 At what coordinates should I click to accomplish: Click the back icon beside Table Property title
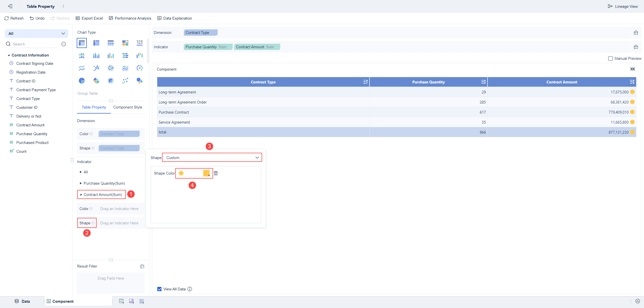[10, 6]
